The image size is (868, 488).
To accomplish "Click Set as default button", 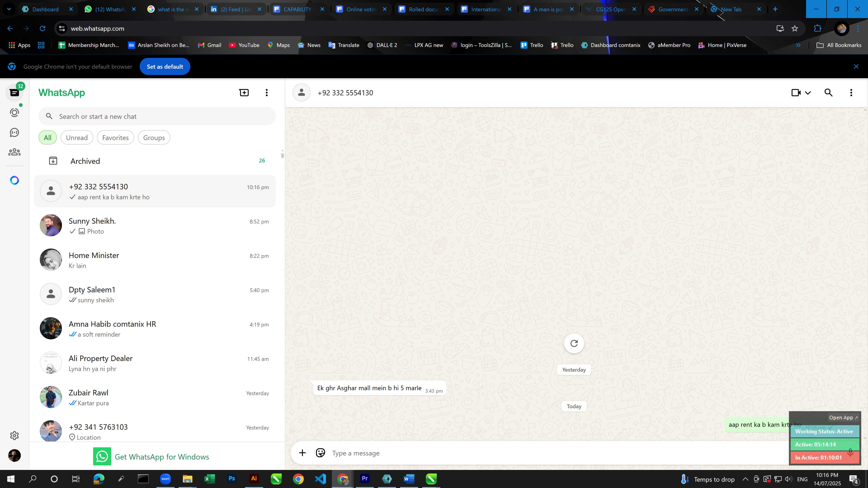I will point(165,67).
